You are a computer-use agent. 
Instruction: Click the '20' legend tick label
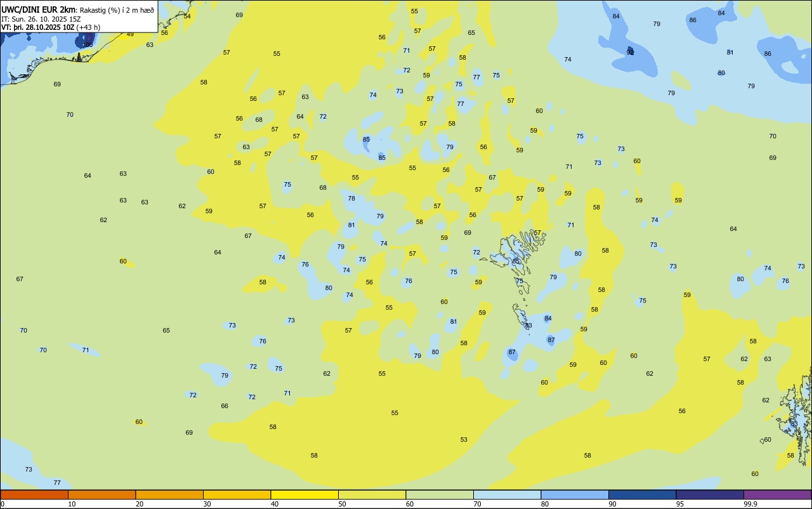pyautogui.click(x=140, y=504)
